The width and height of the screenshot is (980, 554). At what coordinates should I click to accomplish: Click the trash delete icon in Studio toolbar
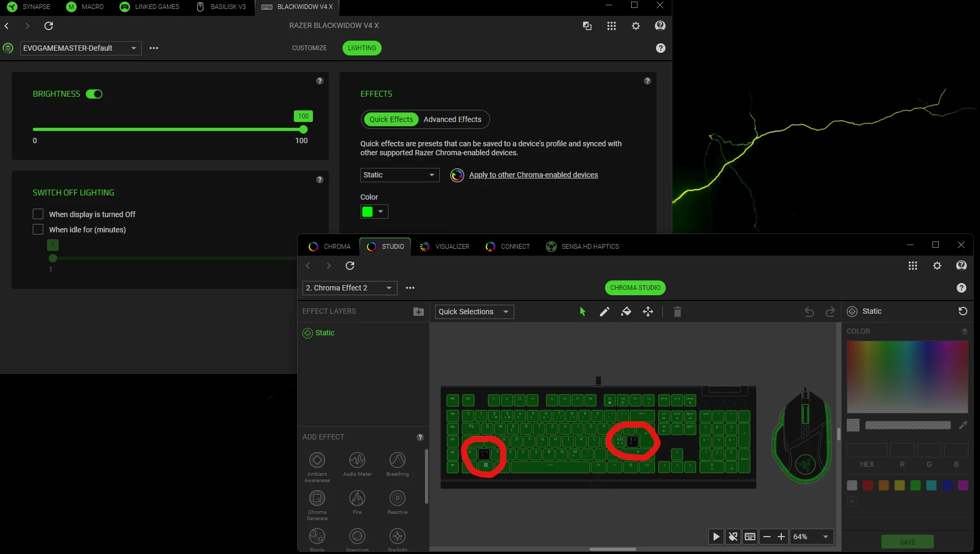click(677, 312)
